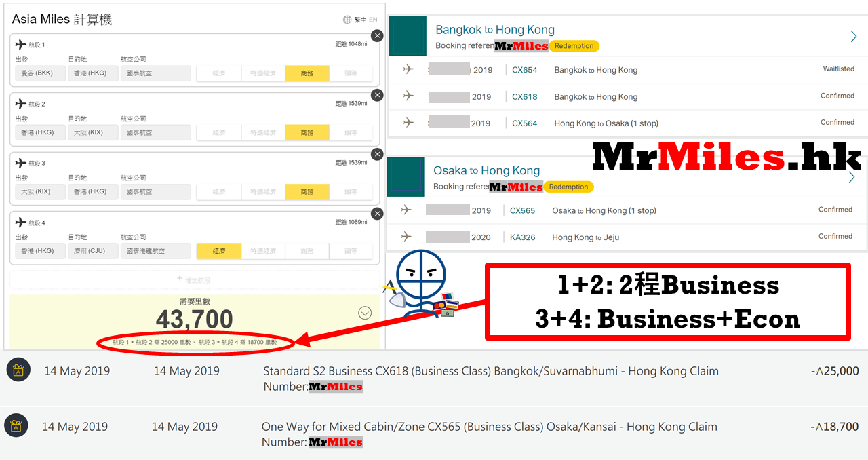Open the Bangkok to Hong Kong booking thumbnail
The image size is (868, 460).
tap(408, 36)
